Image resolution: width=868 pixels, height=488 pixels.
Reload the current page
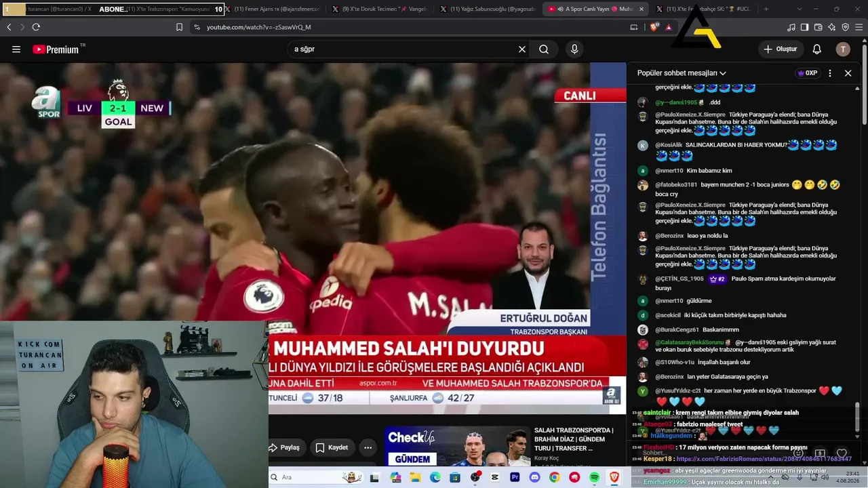(36, 27)
